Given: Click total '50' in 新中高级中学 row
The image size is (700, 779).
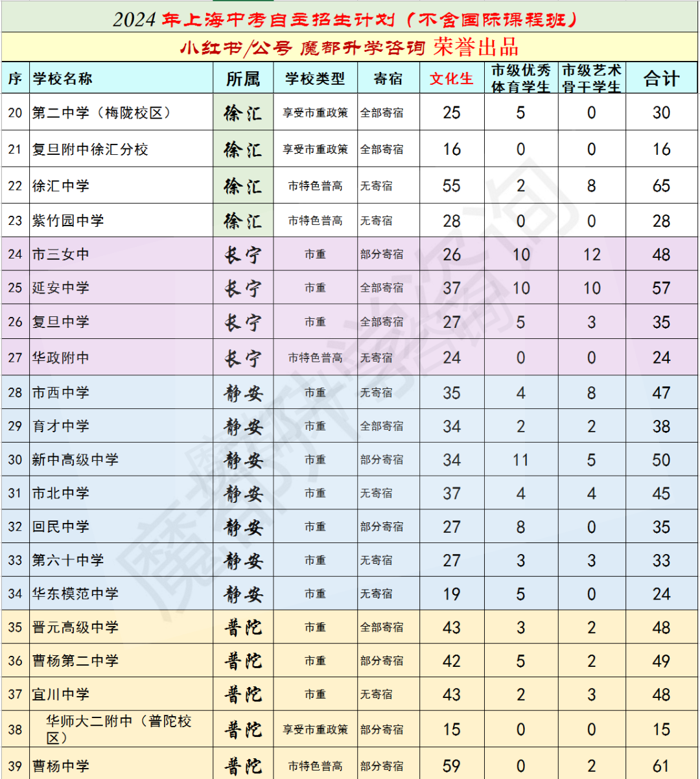Looking at the screenshot, I should coord(661,460).
